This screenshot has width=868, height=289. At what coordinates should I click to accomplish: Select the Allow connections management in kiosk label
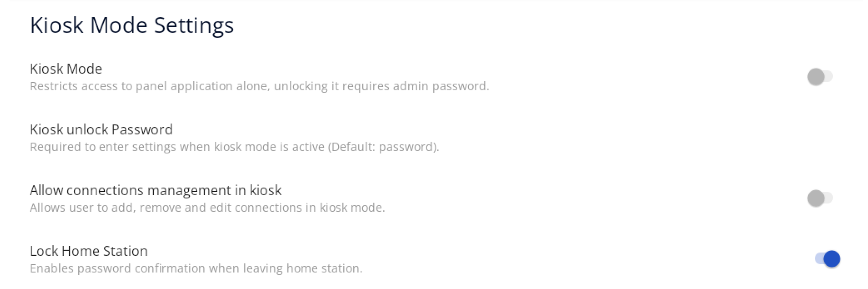155,190
